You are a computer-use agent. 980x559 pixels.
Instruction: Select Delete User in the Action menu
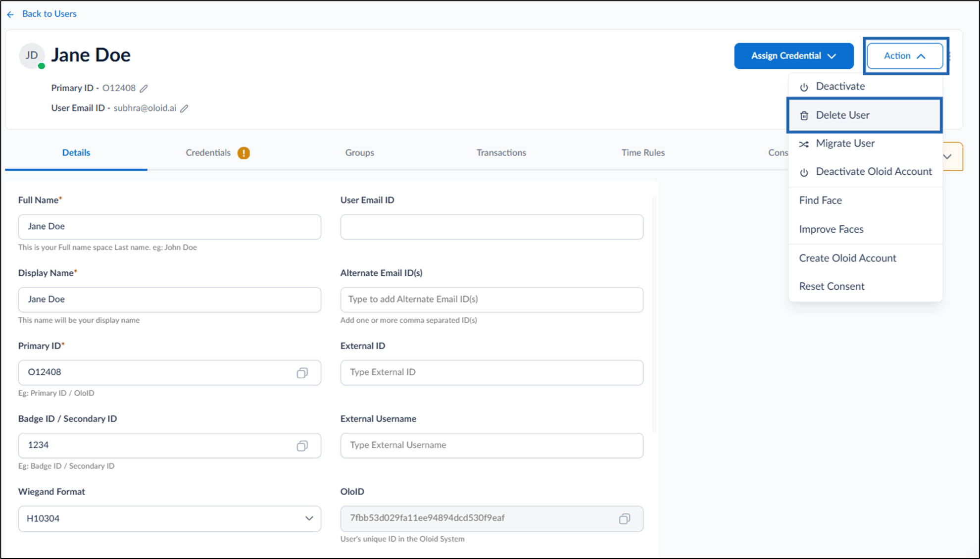[865, 115]
